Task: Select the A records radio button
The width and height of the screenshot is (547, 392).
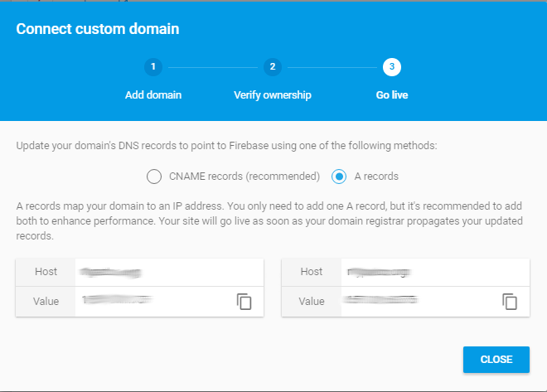Action: pos(338,176)
